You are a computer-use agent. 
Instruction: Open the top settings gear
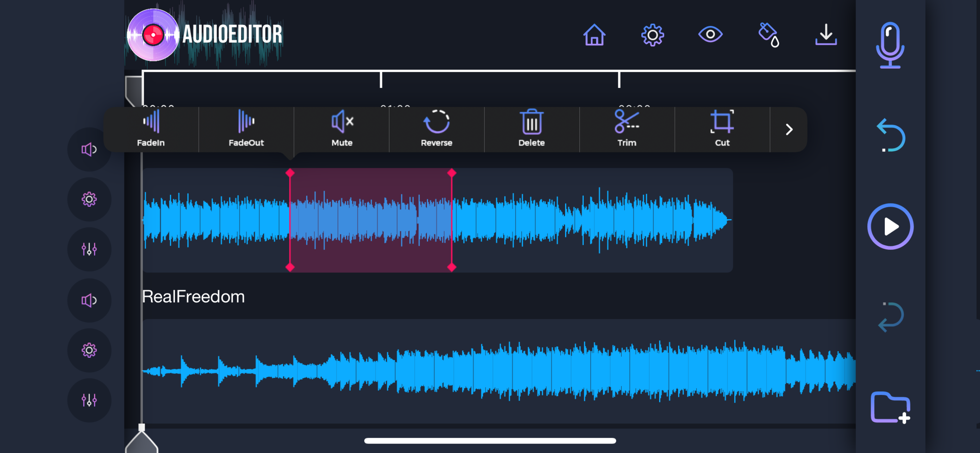[653, 35]
